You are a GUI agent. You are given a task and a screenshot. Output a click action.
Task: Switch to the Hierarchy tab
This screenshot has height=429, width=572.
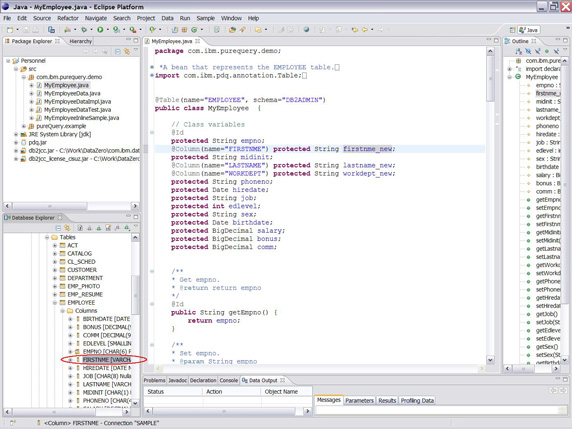[80, 41]
